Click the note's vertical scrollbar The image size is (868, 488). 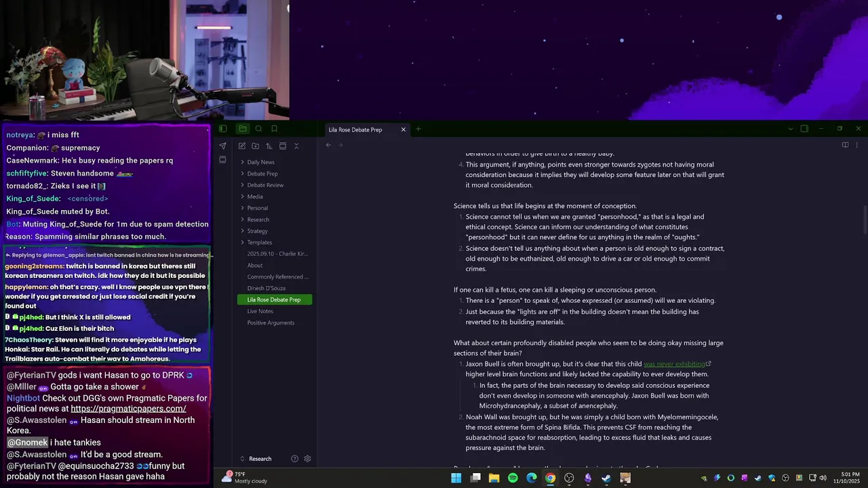click(x=865, y=220)
